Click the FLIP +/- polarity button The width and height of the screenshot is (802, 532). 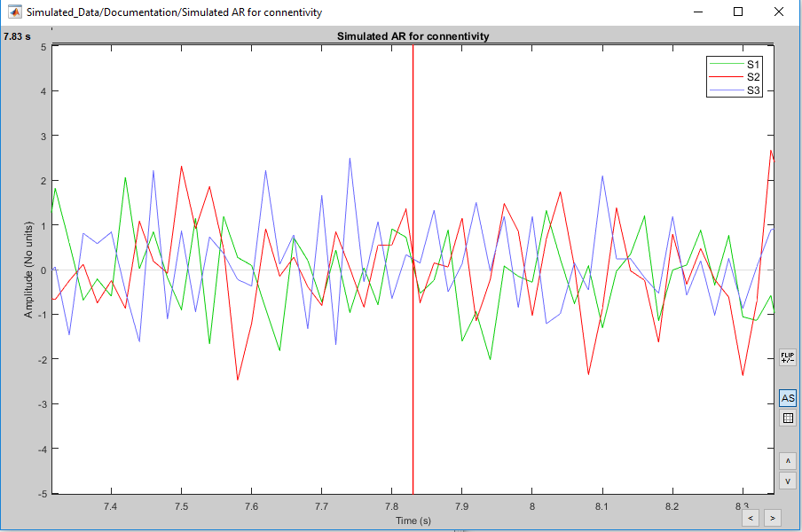pyautogui.click(x=787, y=357)
